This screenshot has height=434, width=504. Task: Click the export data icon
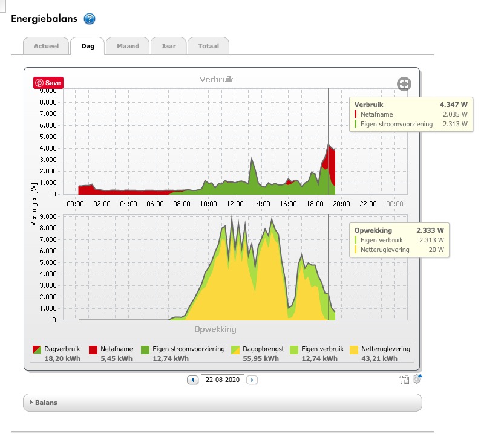click(x=404, y=380)
